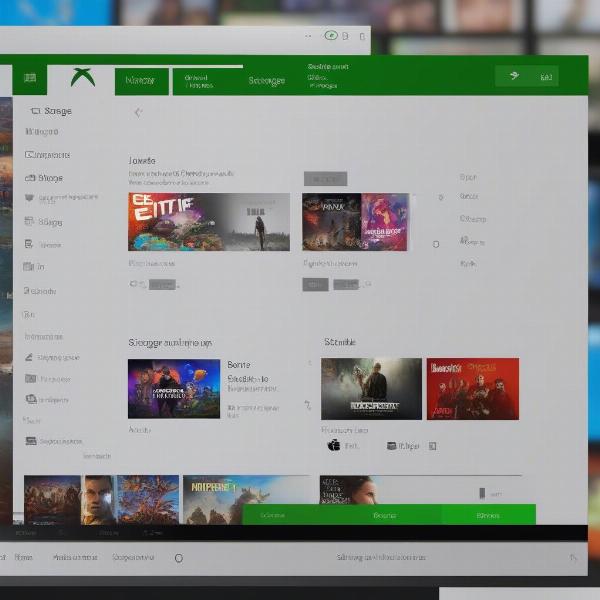Image resolution: width=600 pixels, height=600 pixels.
Task: Click the small square icon right of 'Itdigal'
Action: tap(432, 446)
